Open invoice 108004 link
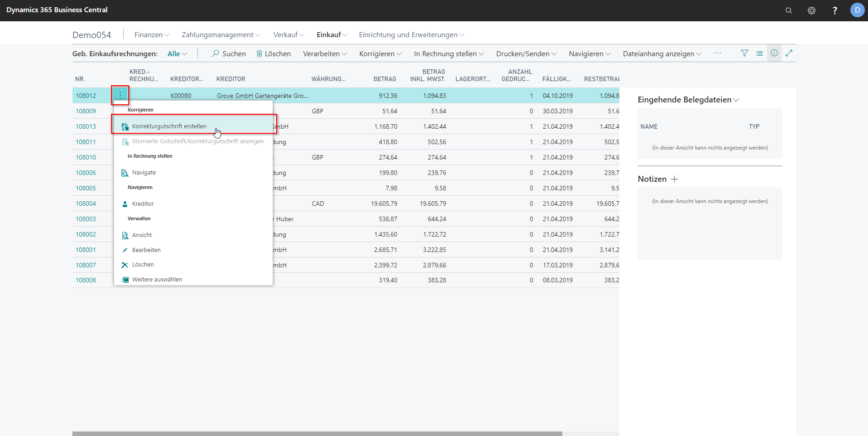868x436 pixels. 86,203
